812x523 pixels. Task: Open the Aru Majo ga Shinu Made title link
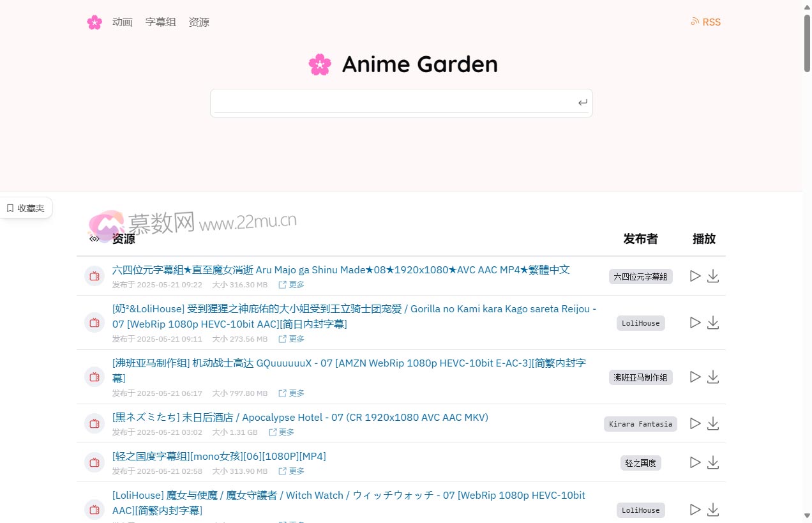[x=340, y=269]
